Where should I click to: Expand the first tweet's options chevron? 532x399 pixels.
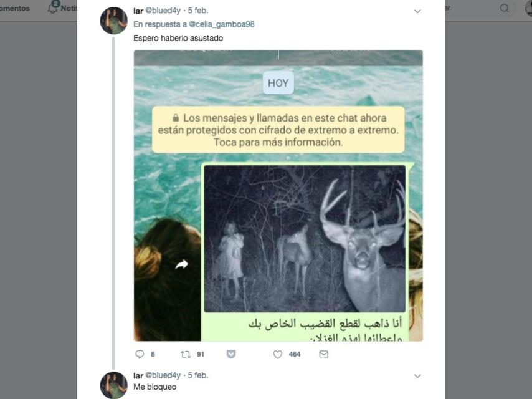(x=417, y=11)
